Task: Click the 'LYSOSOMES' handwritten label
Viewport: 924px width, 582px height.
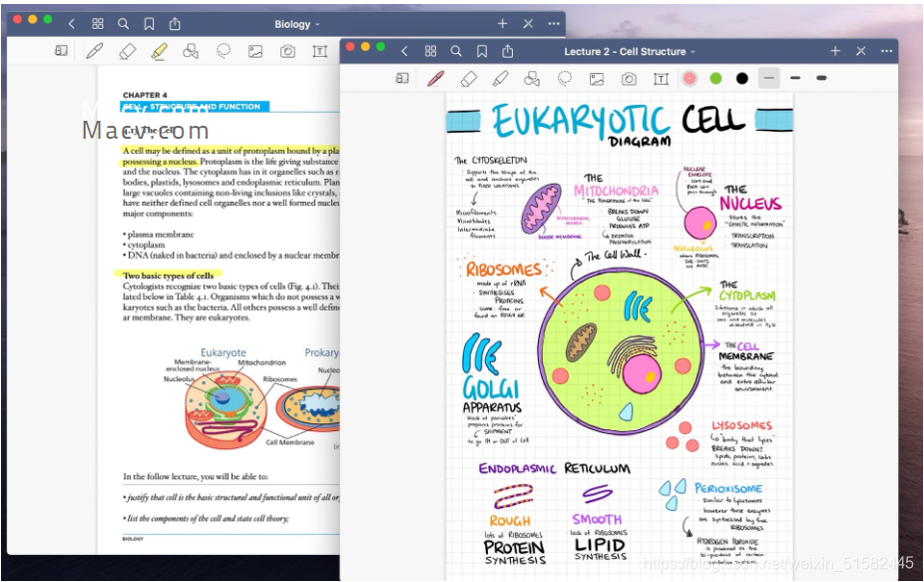Action: (742, 425)
